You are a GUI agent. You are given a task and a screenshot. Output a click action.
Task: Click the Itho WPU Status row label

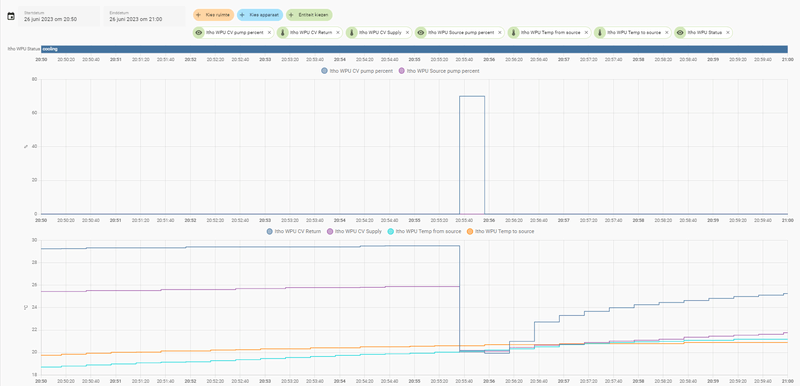[x=23, y=49]
